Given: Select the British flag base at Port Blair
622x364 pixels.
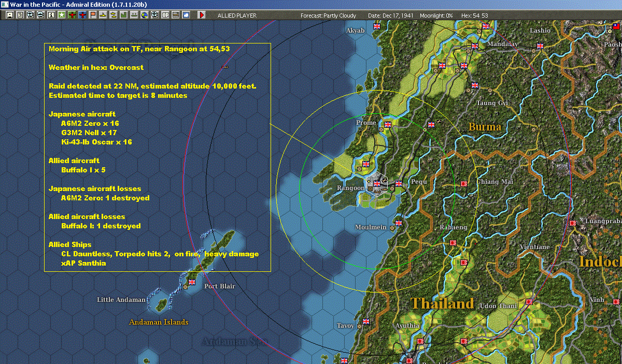Looking at the screenshot, I should coord(191,282).
